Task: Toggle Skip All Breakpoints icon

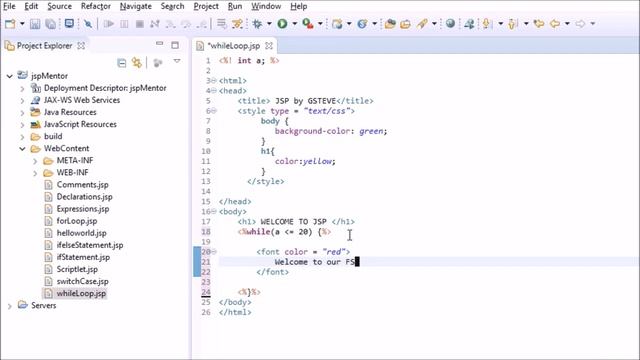Action: (x=88, y=24)
